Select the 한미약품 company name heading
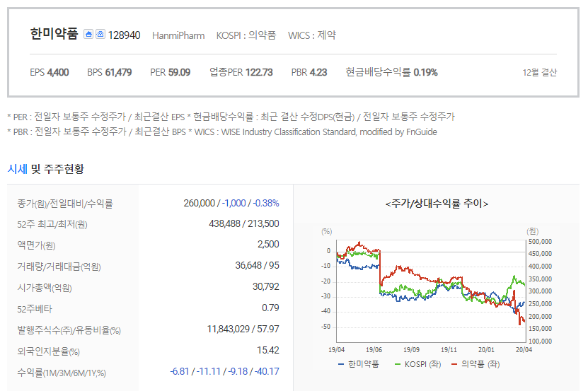The width and height of the screenshot is (588, 391). [x=54, y=34]
